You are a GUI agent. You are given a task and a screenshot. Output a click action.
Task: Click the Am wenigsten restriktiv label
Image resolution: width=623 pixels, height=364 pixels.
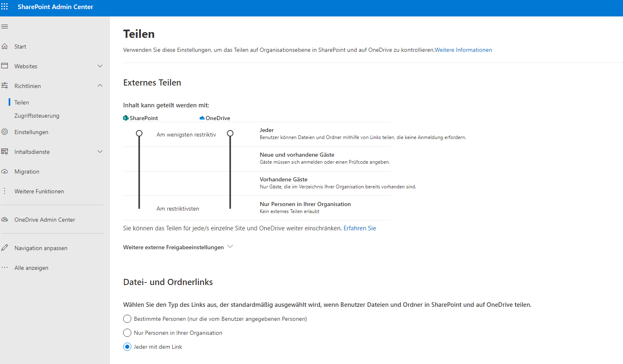186,134
